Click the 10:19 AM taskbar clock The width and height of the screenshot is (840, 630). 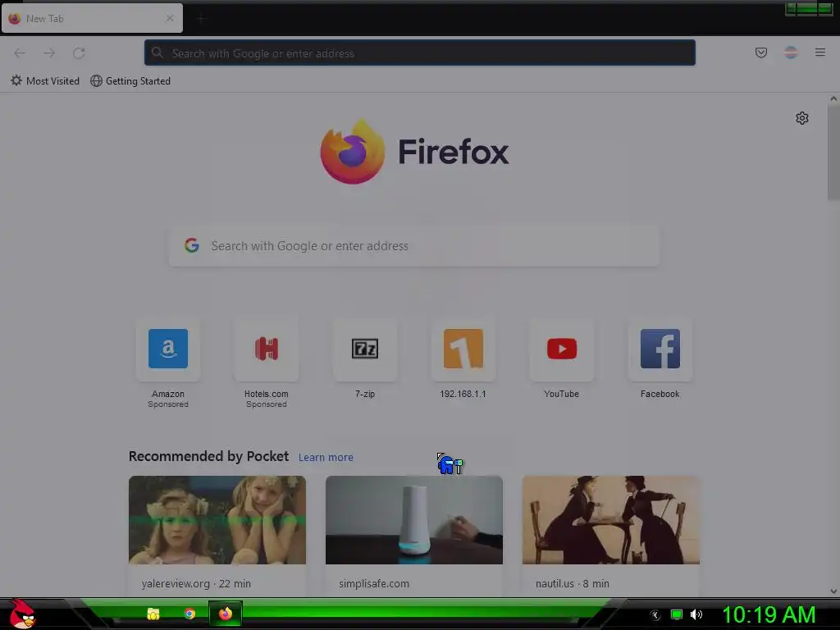pyautogui.click(x=769, y=614)
